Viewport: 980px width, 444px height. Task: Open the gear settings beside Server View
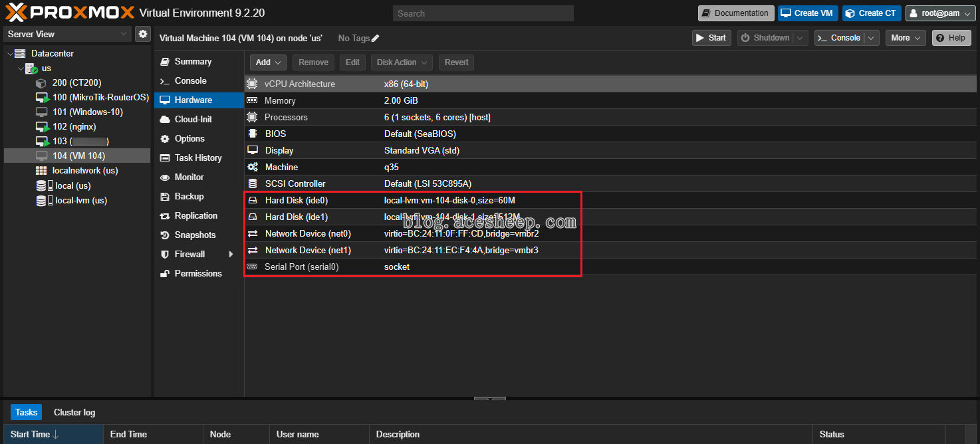[x=142, y=34]
